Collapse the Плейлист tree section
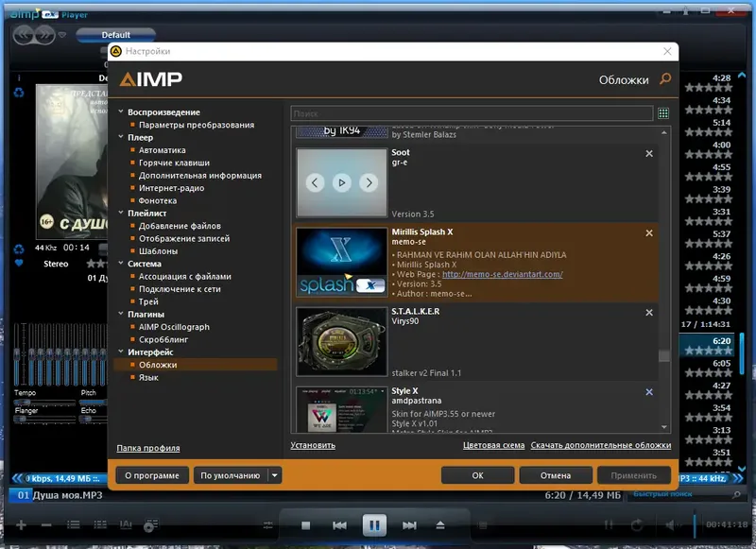 [x=121, y=213]
